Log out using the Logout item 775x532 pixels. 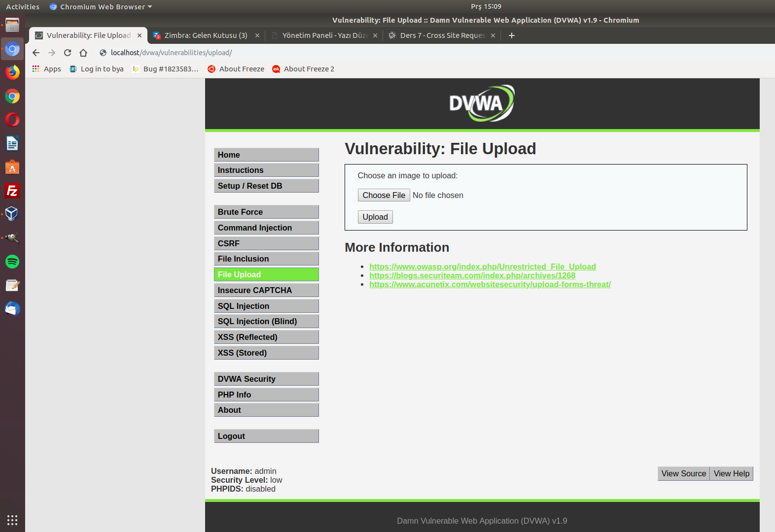266,436
